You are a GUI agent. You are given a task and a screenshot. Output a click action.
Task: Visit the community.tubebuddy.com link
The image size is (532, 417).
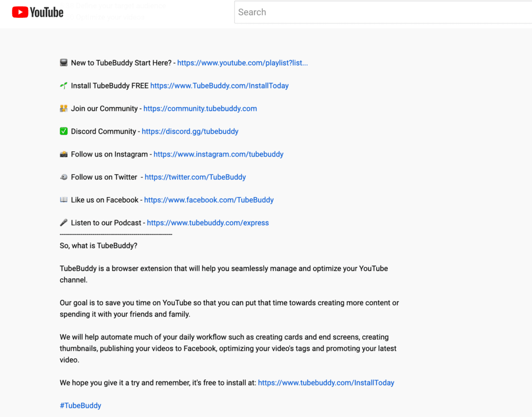click(x=200, y=109)
